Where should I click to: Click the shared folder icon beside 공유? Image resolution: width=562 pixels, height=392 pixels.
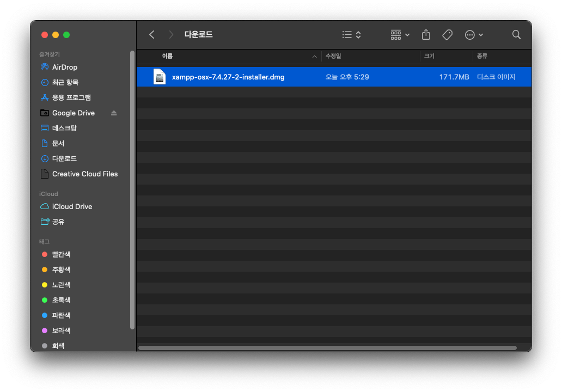click(45, 222)
